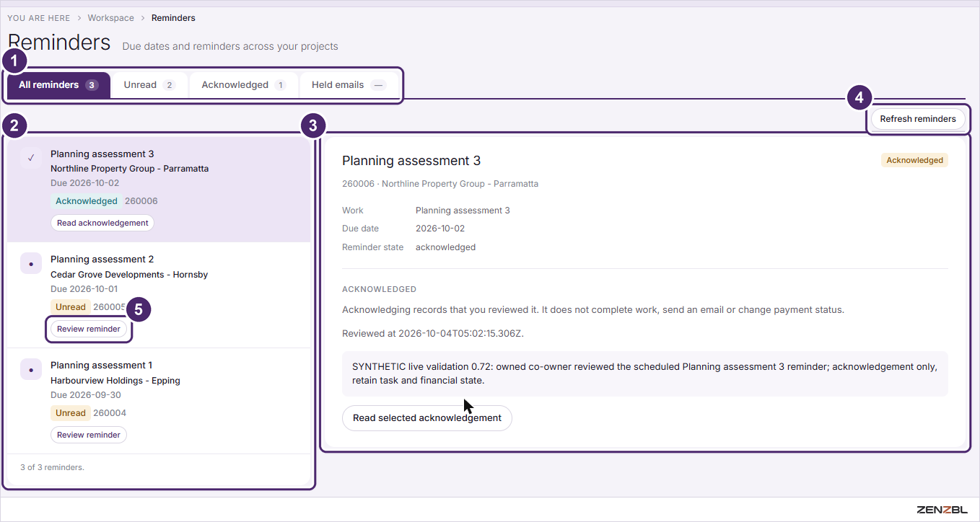Review reminder for Harbourview Holdings
Viewport: 980px width, 522px height.
tap(89, 435)
